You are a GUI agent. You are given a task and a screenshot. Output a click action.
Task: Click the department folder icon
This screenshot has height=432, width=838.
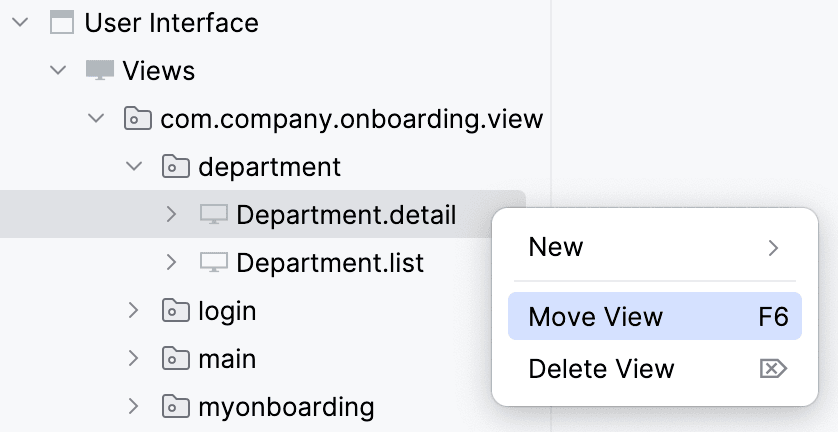click(x=175, y=166)
